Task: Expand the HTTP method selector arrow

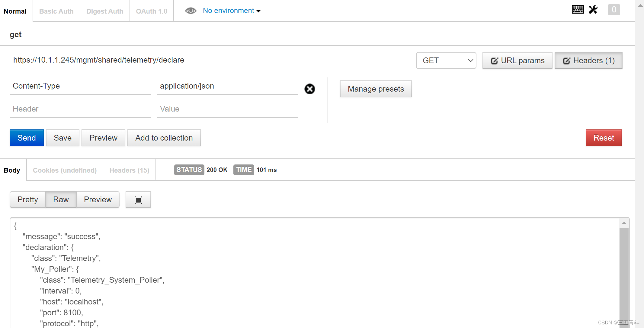Action: pos(470,60)
